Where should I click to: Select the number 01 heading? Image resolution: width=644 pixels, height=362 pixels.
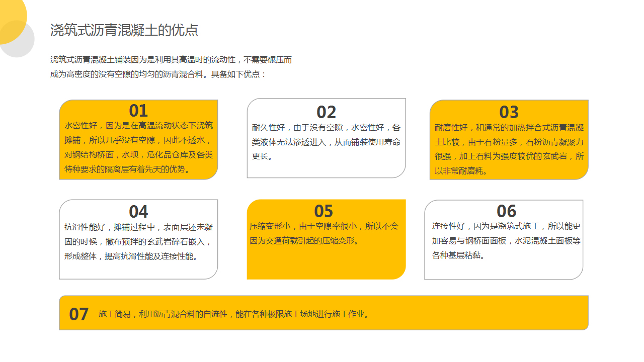coord(138,111)
